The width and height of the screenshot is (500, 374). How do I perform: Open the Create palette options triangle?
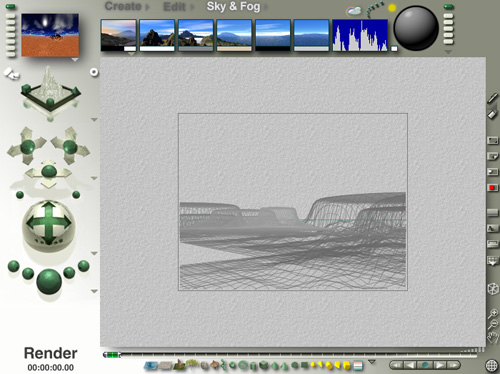coord(372,362)
